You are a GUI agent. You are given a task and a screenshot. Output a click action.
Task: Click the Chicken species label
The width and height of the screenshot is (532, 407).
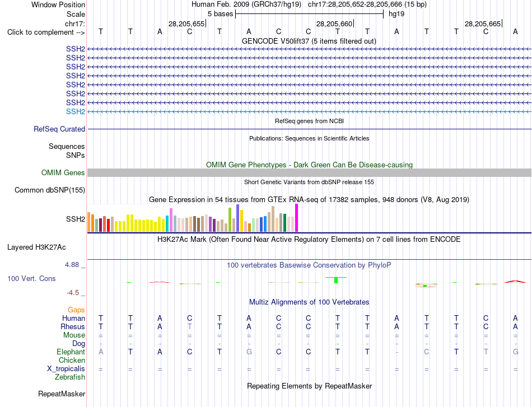coord(72,360)
